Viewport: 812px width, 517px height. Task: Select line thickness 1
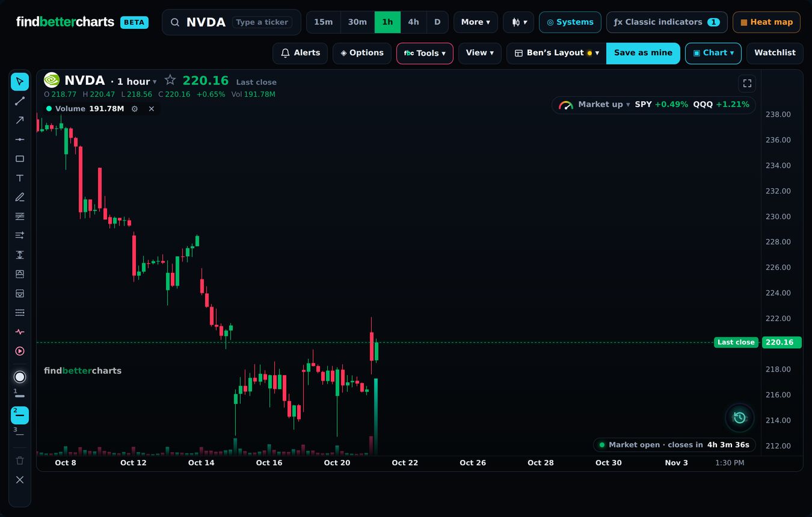[20, 395]
